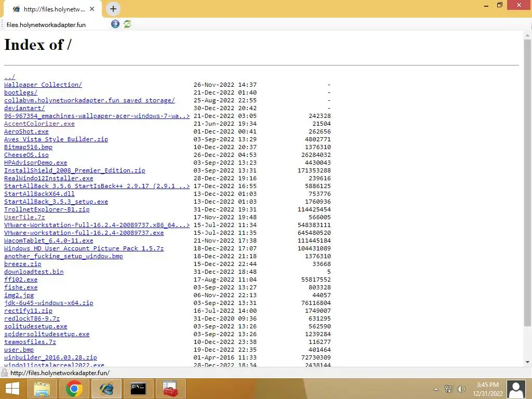Viewport: 532px width, 399px height.
Task: Download fishe.exe
Action: pyautogui.click(x=21, y=288)
